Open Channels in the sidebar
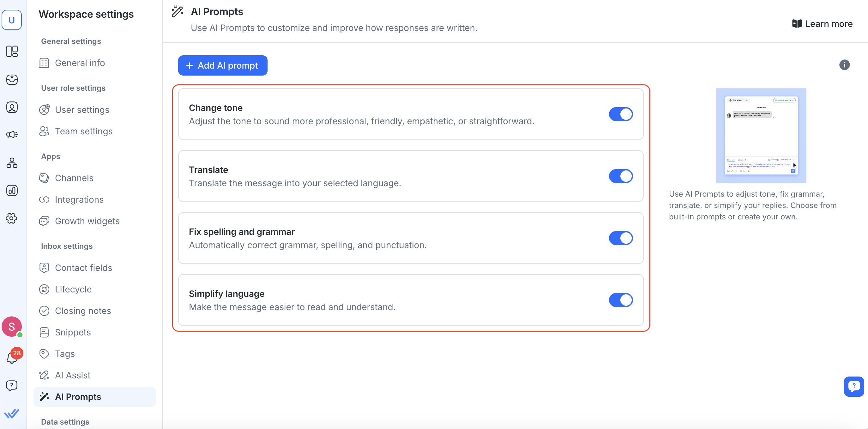 [x=74, y=178]
